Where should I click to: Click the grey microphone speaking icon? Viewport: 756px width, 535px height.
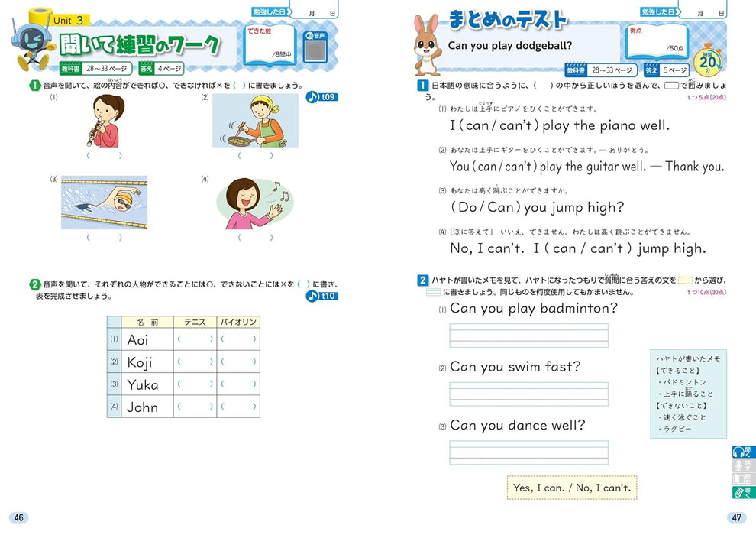coord(738,465)
